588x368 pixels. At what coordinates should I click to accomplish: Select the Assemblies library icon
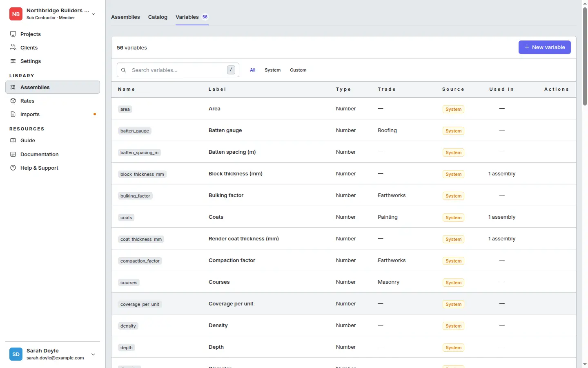click(x=13, y=87)
